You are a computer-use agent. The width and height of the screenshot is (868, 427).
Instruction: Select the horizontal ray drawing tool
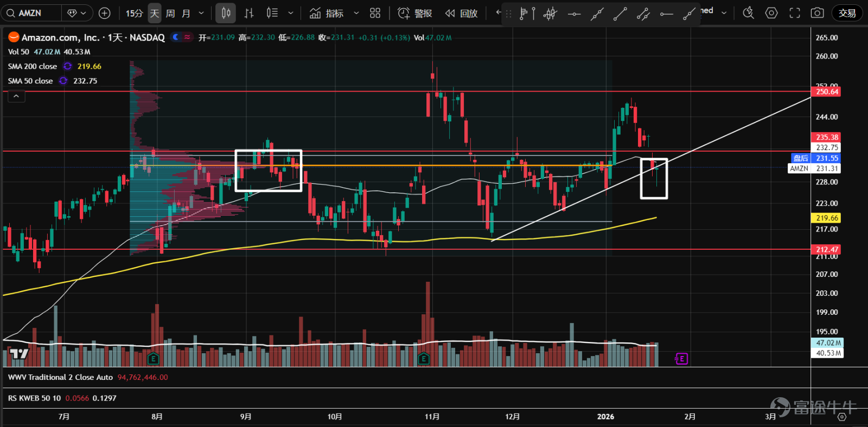[666, 14]
